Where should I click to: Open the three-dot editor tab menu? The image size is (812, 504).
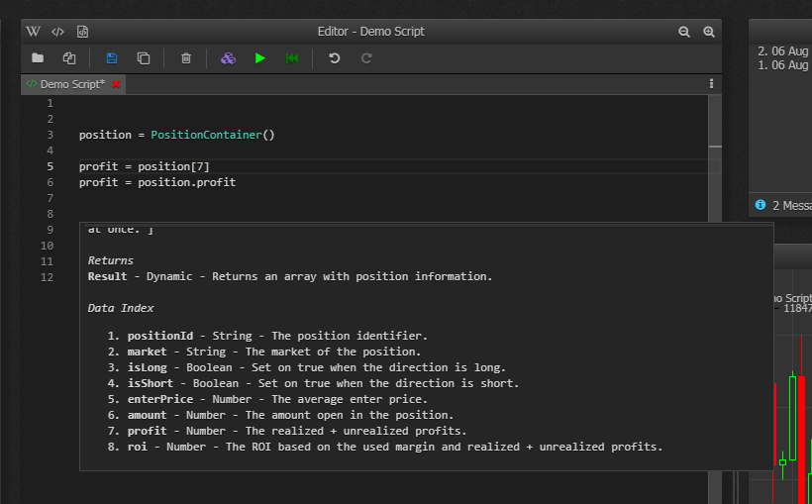(712, 84)
